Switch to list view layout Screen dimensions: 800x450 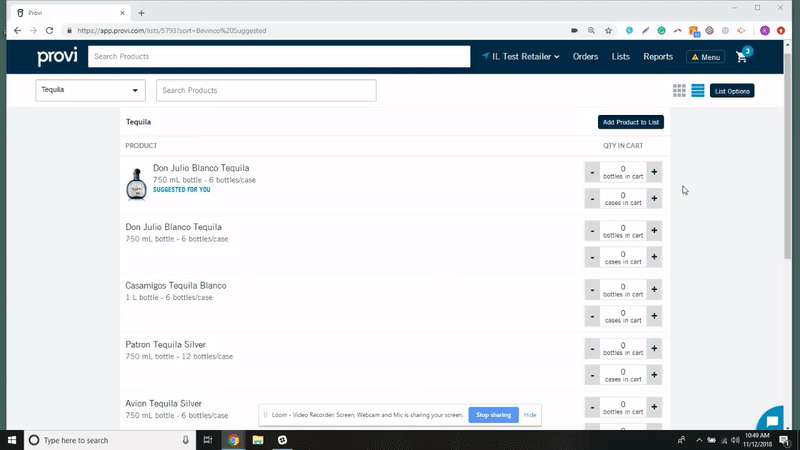697,91
